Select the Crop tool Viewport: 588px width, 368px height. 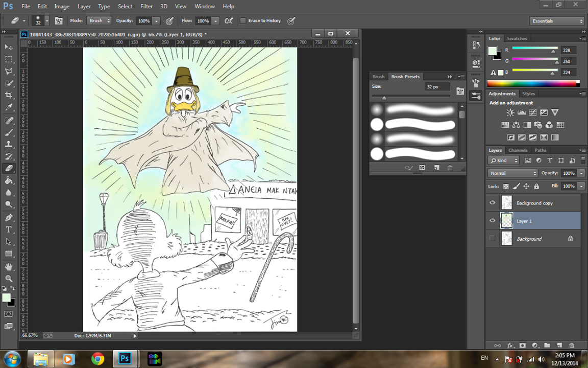9,95
